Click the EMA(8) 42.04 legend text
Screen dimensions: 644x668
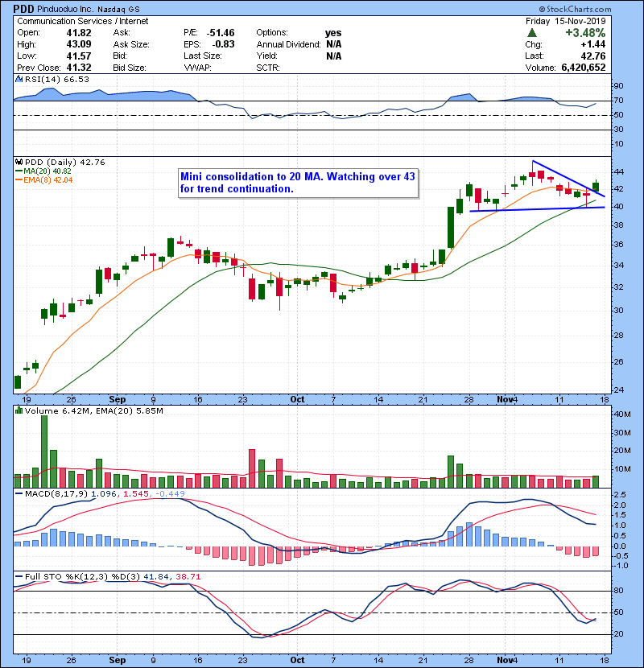[x=48, y=180]
